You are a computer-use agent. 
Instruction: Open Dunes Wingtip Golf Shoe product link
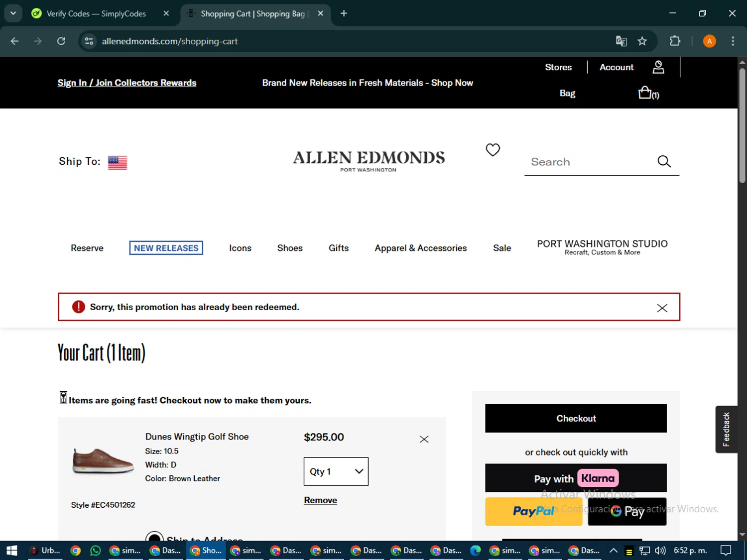(197, 437)
